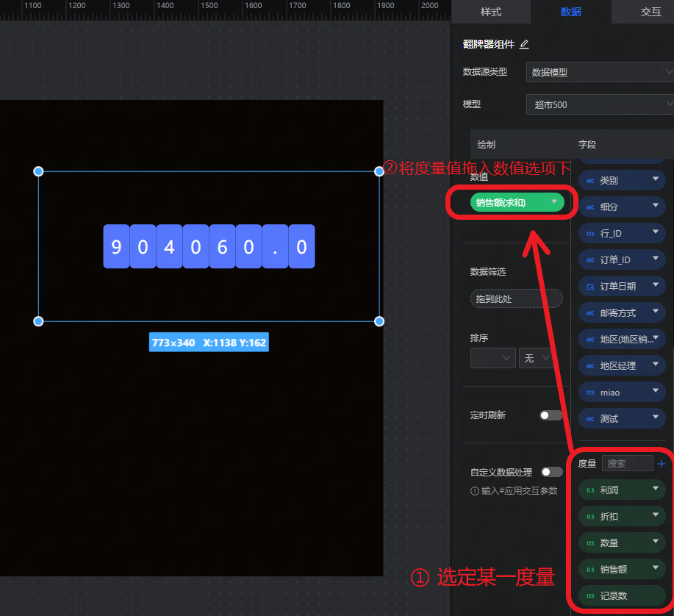Open the 数据源类型 dropdown

pyautogui.click(x=600, y=72)
